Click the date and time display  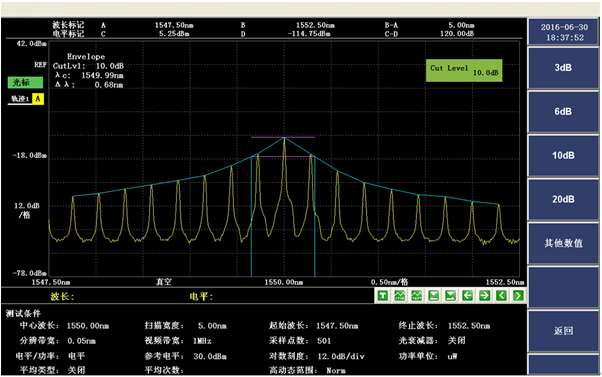point(564,32)
